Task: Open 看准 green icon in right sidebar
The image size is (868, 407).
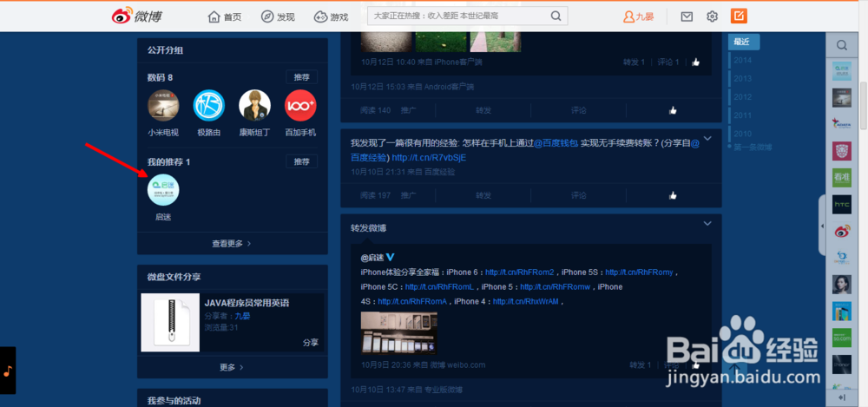Action: [x=841, y=178]
